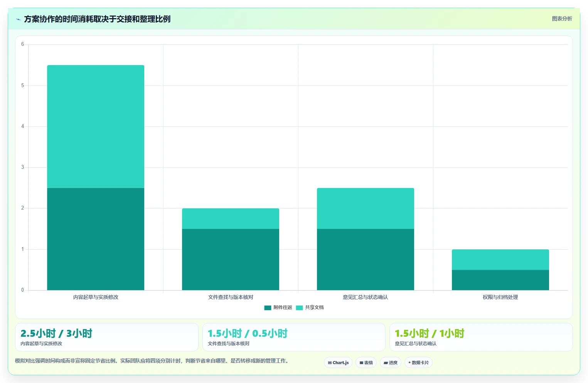Viewport: 588px width, 383px height.
Task: Click the light bar segment for 意见汇总与状态确认
Action: pyautogui.click(x=366, y=208)
